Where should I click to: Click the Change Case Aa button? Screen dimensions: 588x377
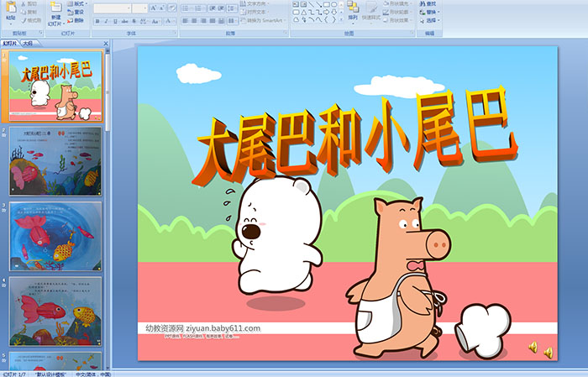pos(155,21)
